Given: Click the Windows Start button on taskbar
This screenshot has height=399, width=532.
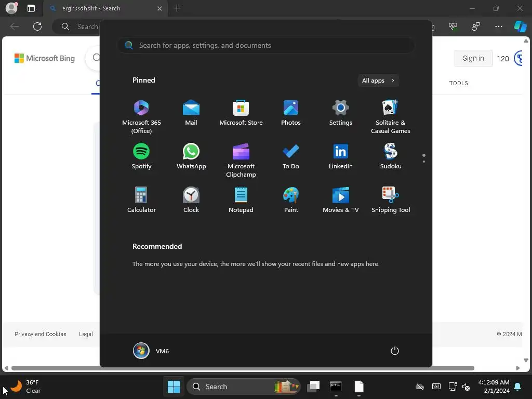Looking at the screenshot, I should [x=174, y=387].
